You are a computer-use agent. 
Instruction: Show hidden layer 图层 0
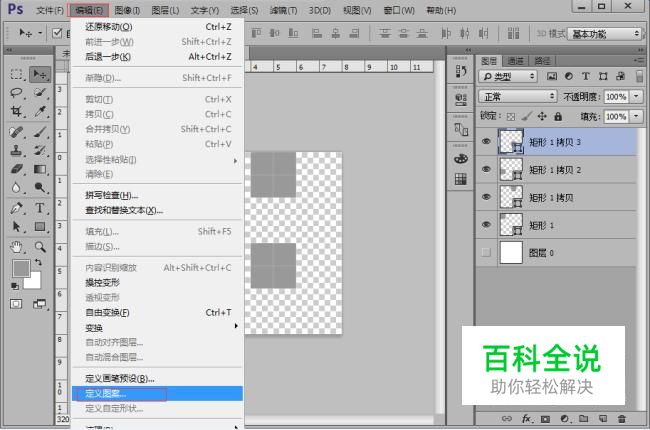point(486,252)
